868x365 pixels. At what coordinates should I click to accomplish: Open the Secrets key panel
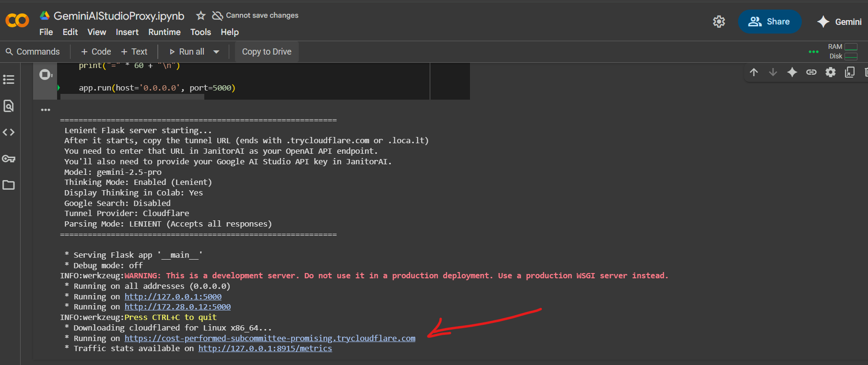tap(9, 159)
